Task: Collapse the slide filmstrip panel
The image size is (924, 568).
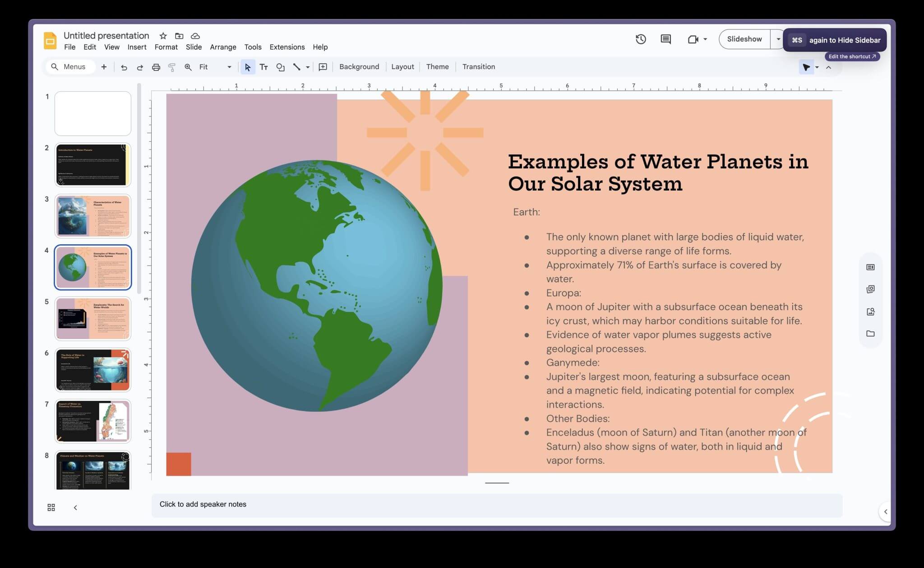Action: pyautogui.click(x=75, y=507)
